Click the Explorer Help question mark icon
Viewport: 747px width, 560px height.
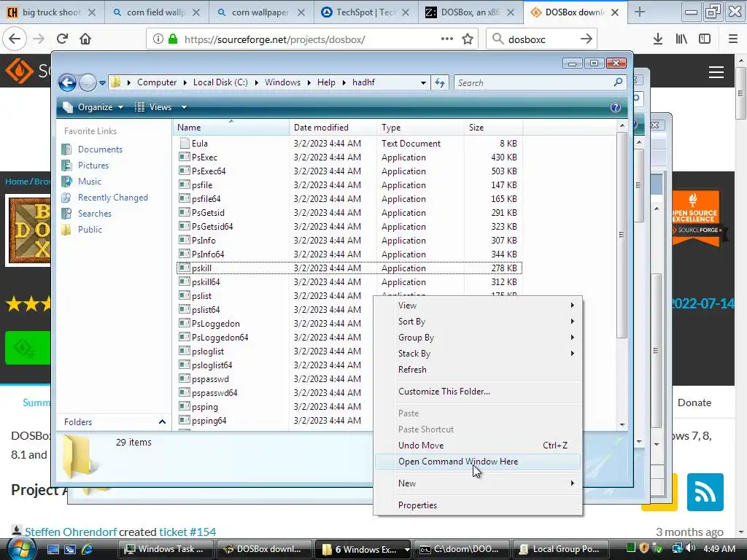616,107
